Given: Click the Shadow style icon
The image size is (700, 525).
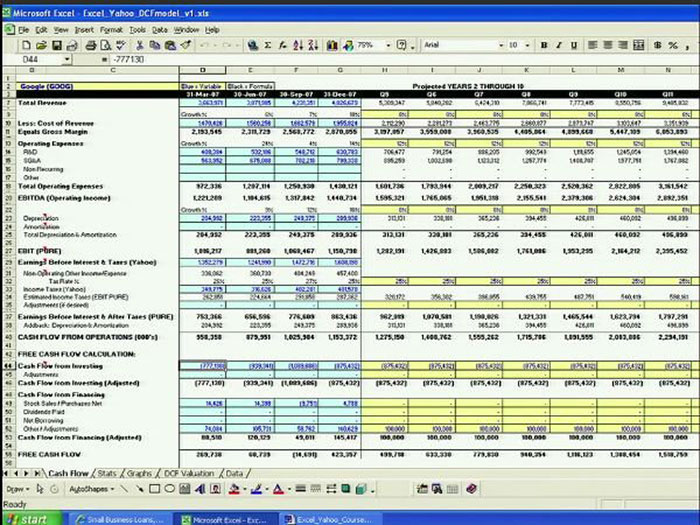Looking at the screenshot, I should [346, 489].
